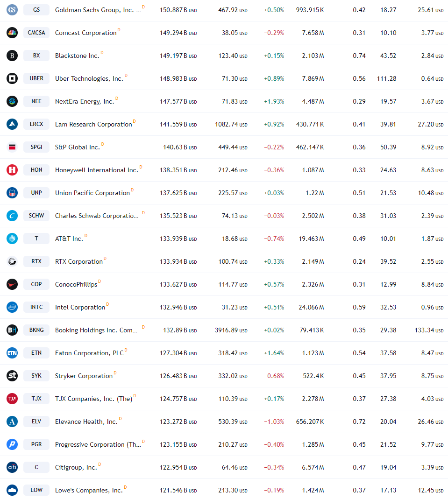
Task: Open Lowe's Companies, Inc. link
Action: tap(89, 491)
